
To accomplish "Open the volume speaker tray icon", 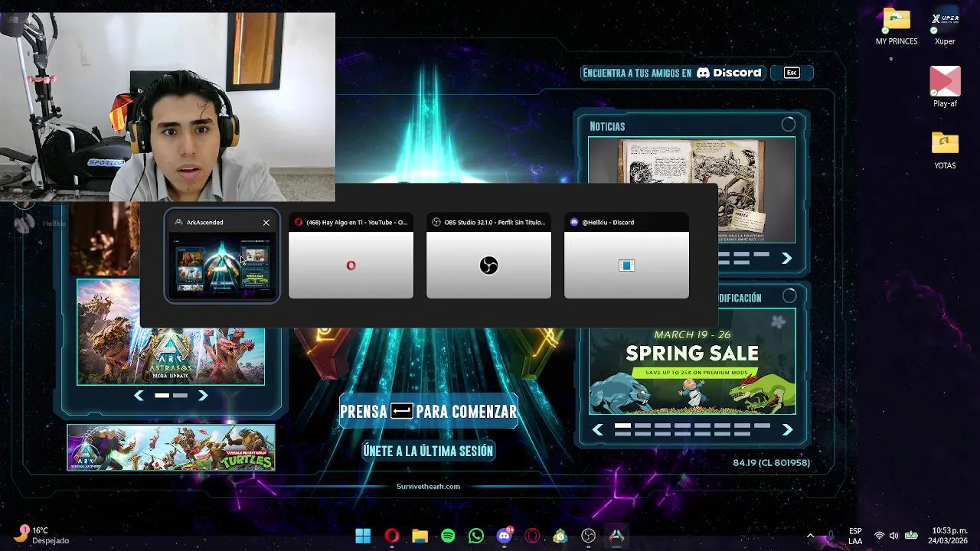I will click(893, 536).
